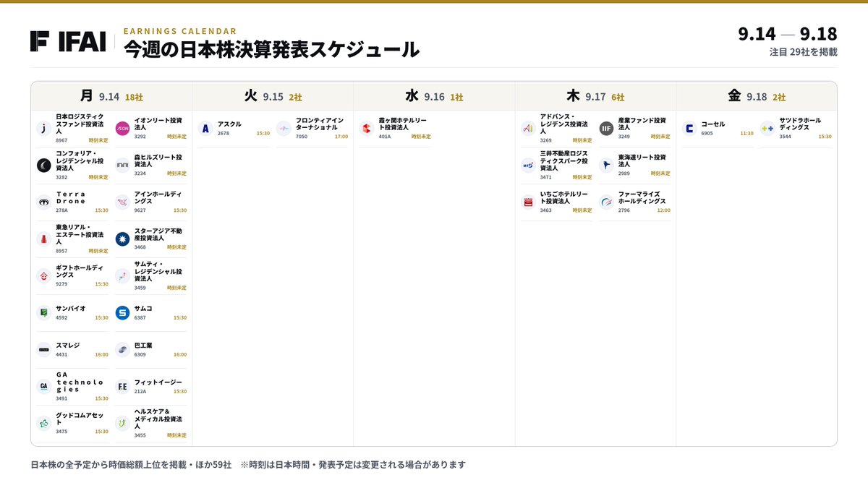Click ticker code 7050

coord(302,137)
